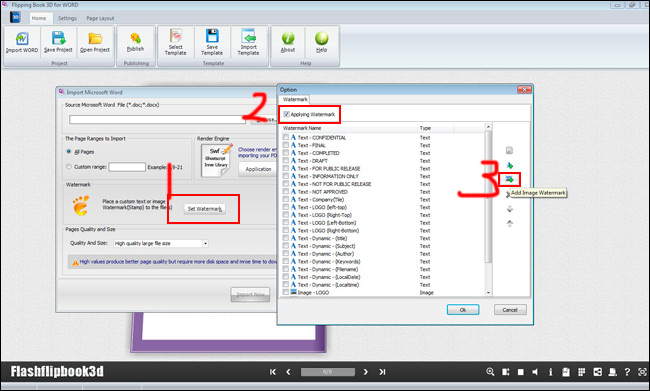Click the zoom magnifier icon in the bottom toolbar
650x391 pixels.
coord(490,372)
